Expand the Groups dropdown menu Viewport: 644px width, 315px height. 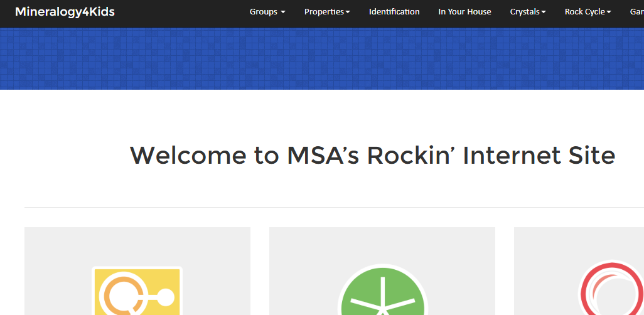coord(267,12)
